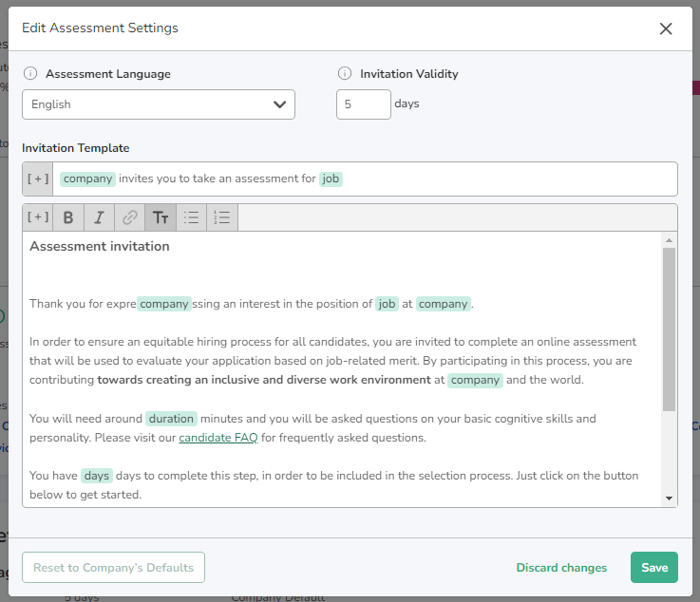Click the job tag in subject line
Screen dimensions: 700x602
tap(331, 179)
